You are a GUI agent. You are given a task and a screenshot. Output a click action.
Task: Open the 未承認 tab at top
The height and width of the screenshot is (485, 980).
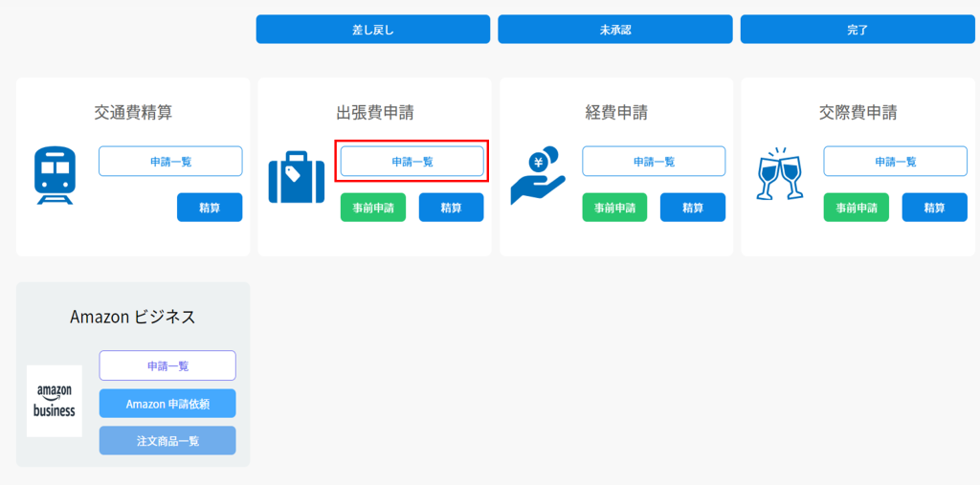click(615, 30)
